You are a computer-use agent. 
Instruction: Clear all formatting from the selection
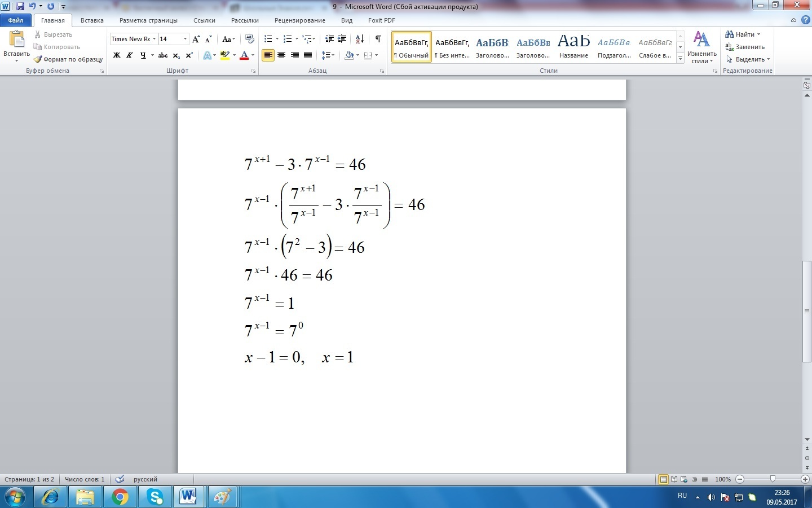tap(250, 39)
